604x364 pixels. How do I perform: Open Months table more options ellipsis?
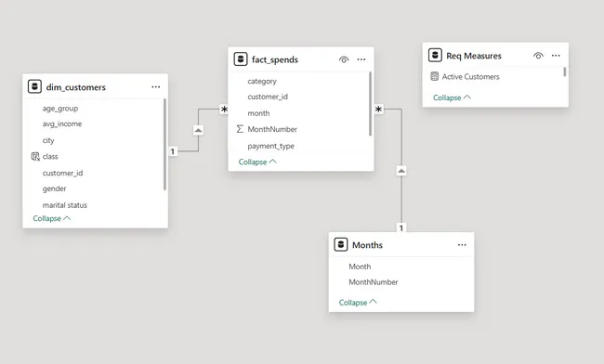pos(462,245)
